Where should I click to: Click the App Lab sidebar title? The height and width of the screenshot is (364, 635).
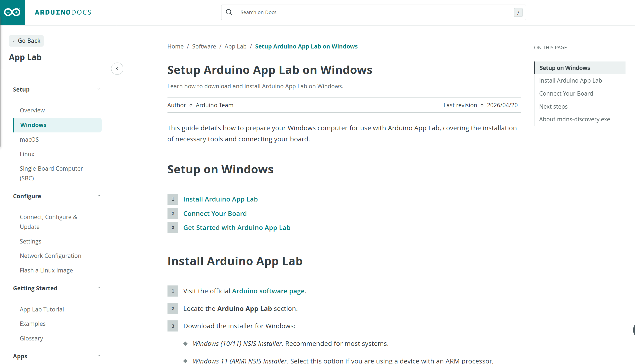coord(25,57)
